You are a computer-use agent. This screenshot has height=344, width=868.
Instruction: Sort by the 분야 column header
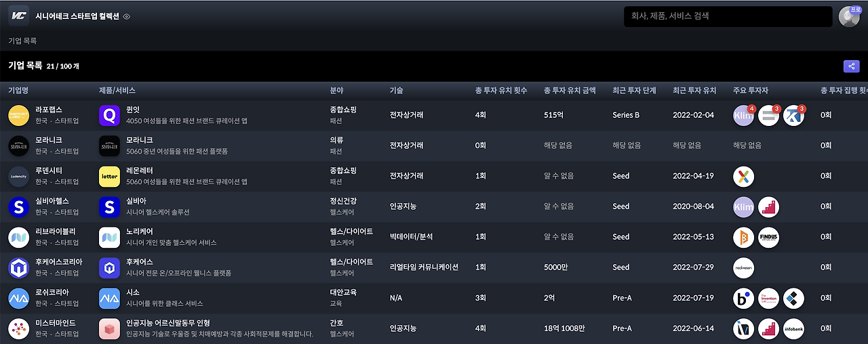click(337, 90)
